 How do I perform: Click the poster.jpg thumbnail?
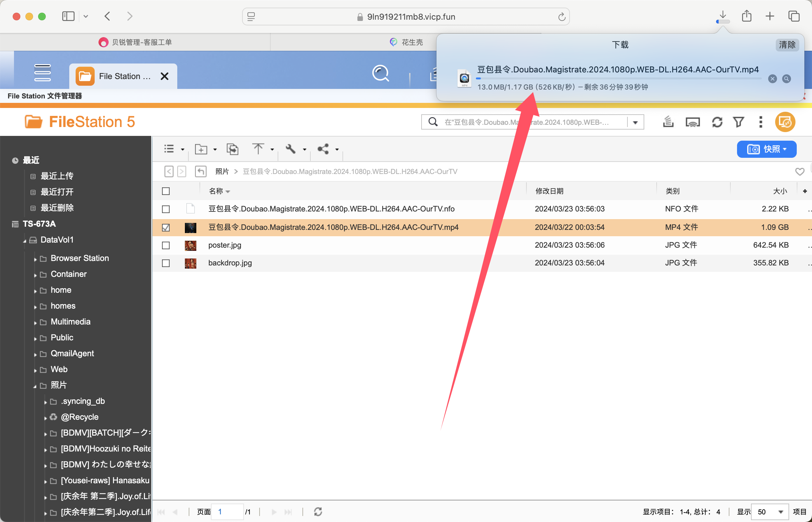(191, 245)
